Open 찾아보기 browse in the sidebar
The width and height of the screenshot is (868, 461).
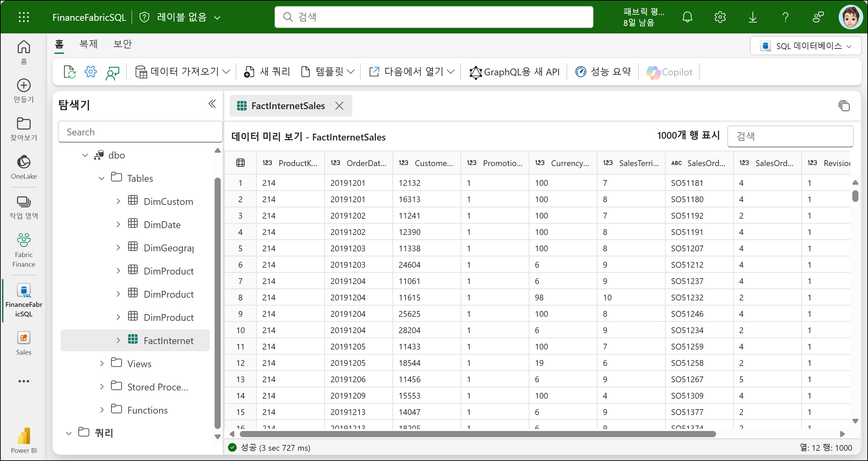pos(24,129)
